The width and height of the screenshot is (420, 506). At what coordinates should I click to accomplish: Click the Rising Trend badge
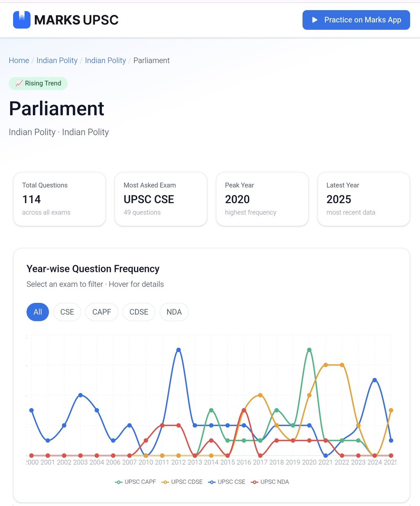[38, 83]
